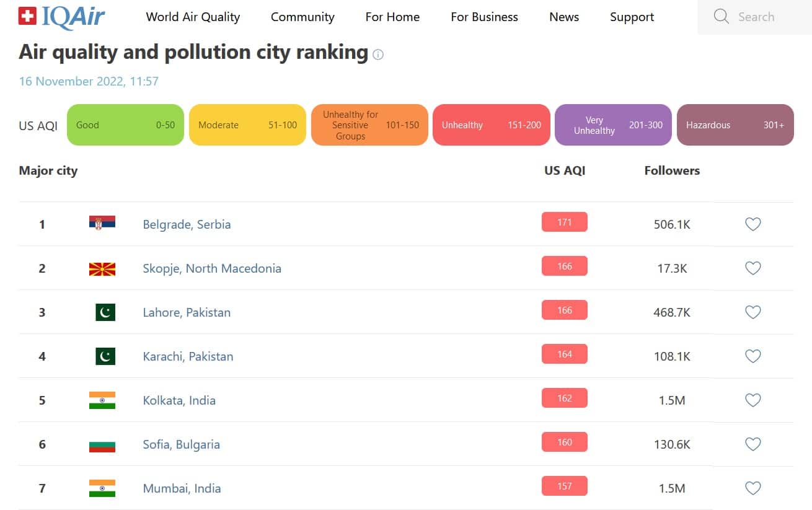Expand the For Home menu
The height and width of the screenshot is (510, 812).
[x=392, y=17]
